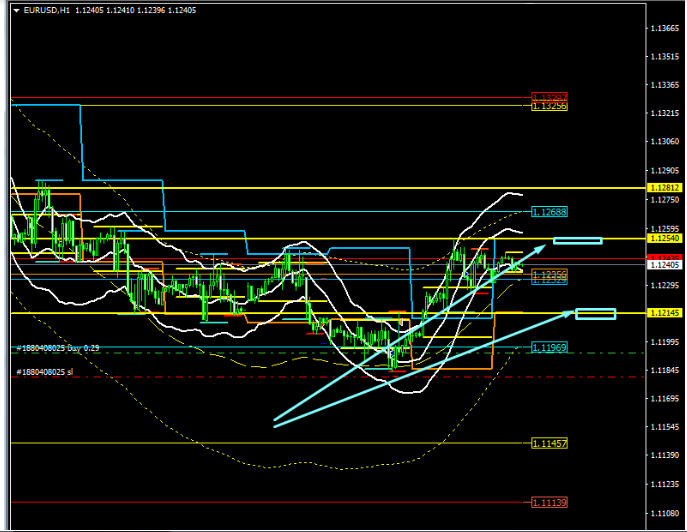The image size is (687, 532).
Task: Select the 1.12688 cyan level label
Action: 549,212
